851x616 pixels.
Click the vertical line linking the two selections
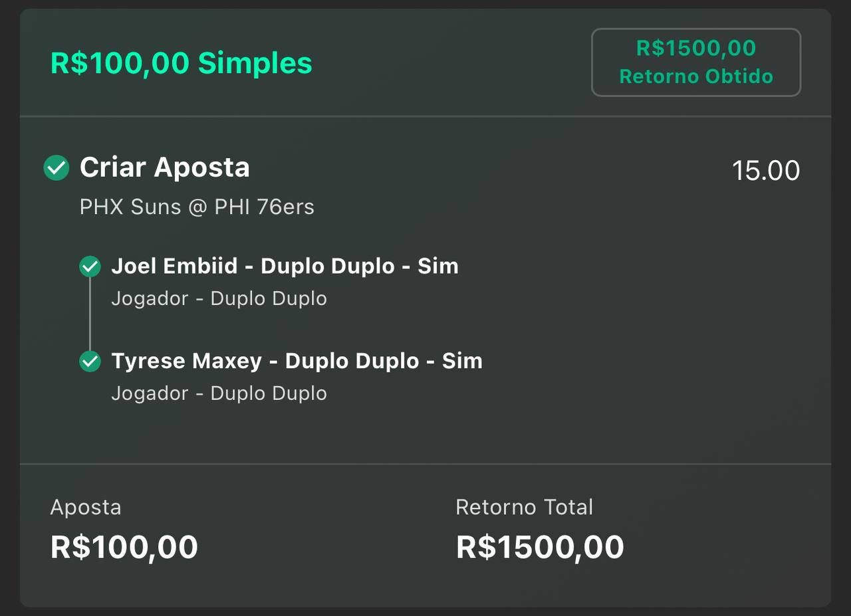[90, 314]
